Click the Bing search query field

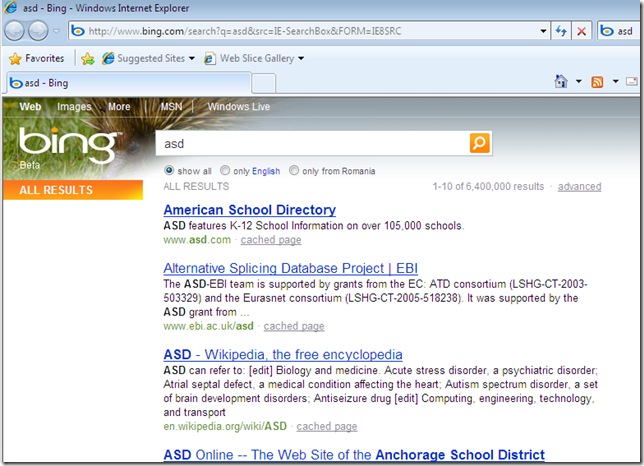312,144
